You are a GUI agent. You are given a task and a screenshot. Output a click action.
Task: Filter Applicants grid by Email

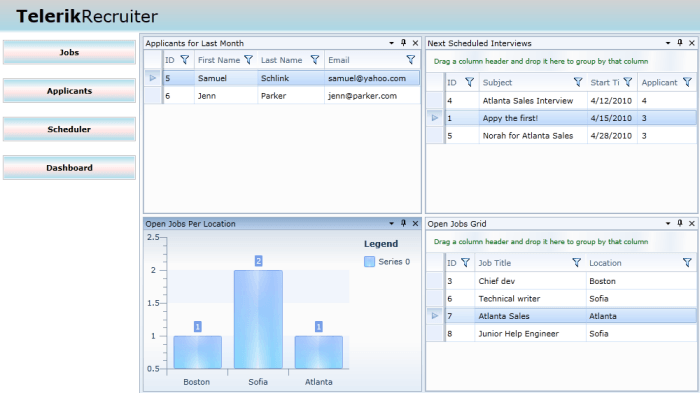pos(411,60)
